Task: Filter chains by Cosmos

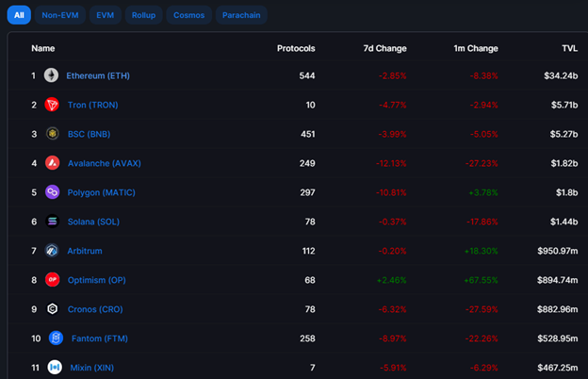Action: 189,15
